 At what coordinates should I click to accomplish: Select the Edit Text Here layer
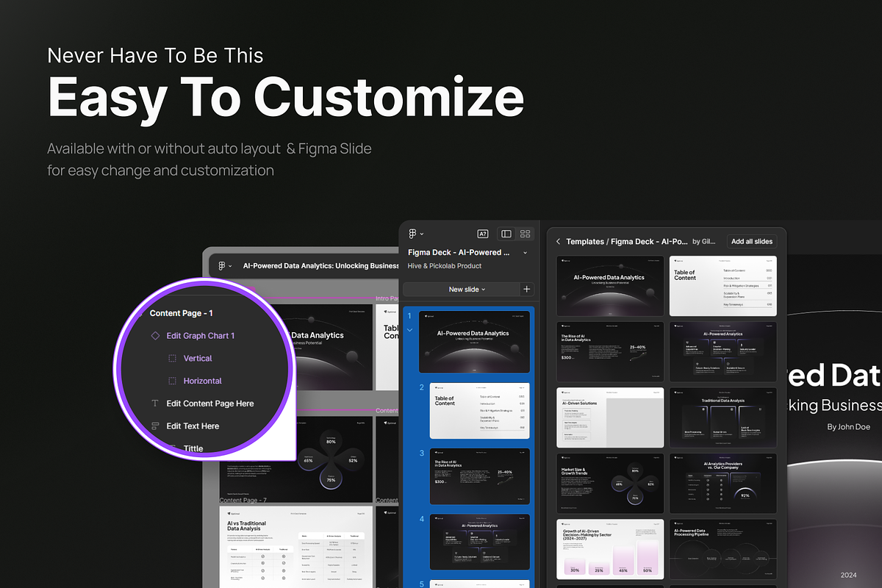click(x=193, y=426)
